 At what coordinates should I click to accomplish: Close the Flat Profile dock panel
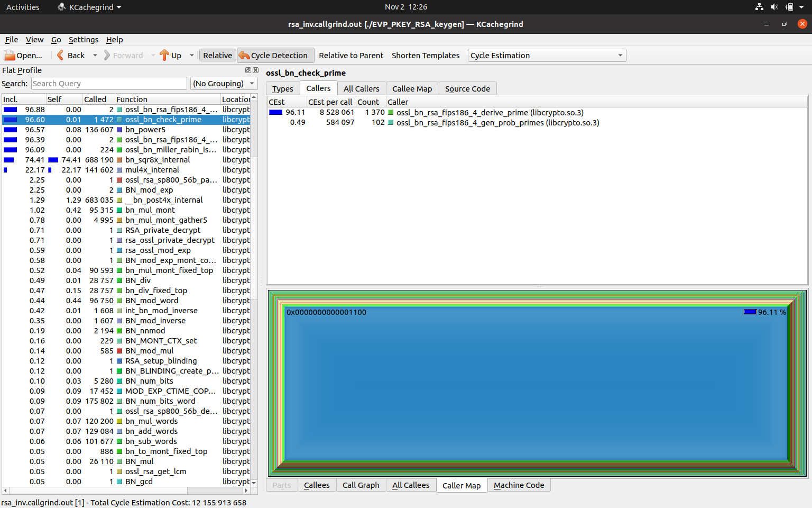[256, 70]
